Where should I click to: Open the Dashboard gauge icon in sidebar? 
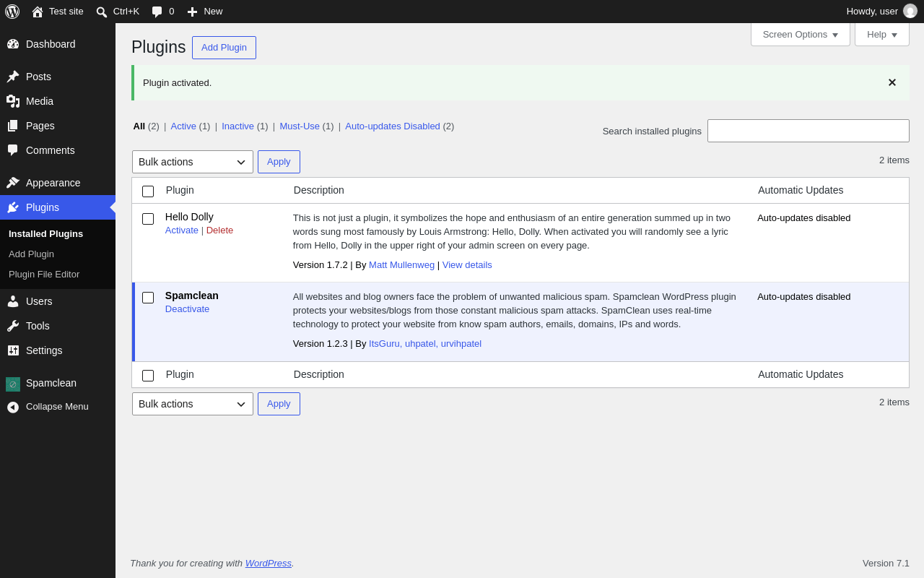point(13,44)
